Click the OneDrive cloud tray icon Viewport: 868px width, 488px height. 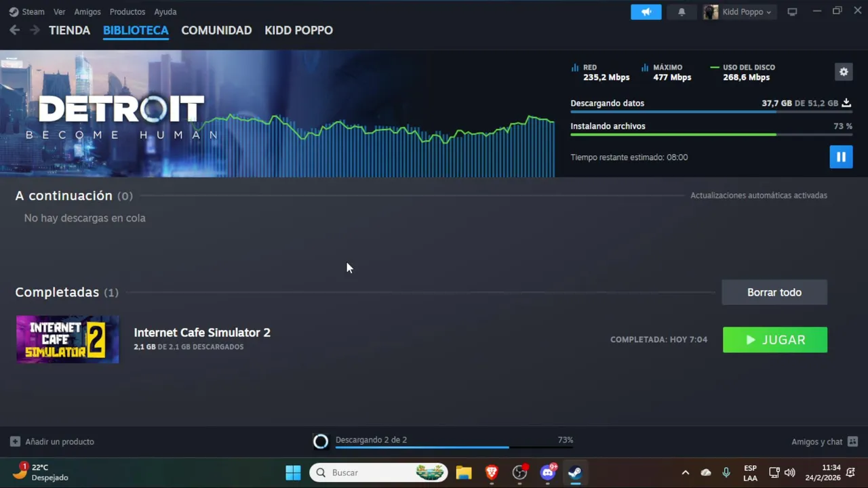click(x=706, y=472)
